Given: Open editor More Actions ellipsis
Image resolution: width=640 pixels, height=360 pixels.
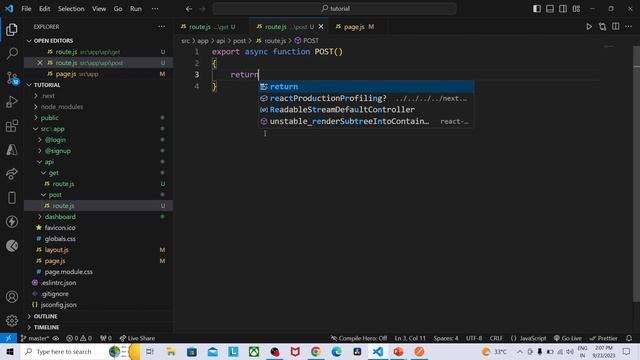Looking at the screenshot, I should [629, 27].
